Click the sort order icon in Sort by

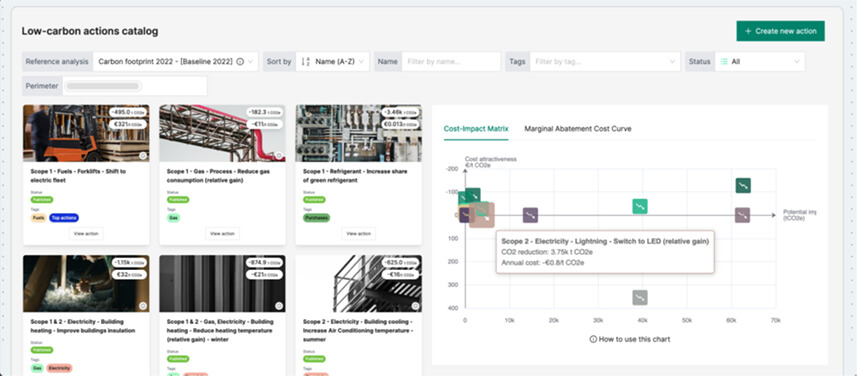(306, 62)
